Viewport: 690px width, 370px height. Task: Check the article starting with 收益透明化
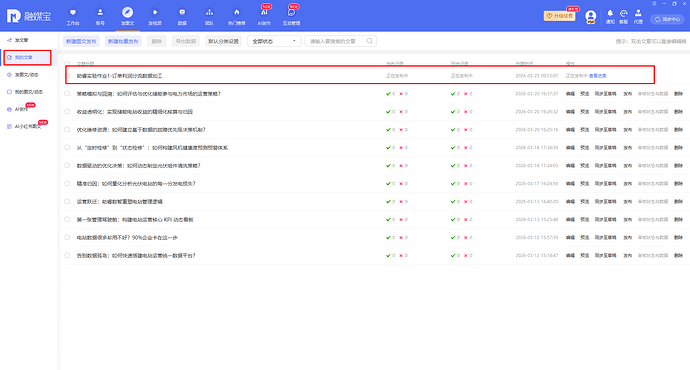tap(67, 112)
